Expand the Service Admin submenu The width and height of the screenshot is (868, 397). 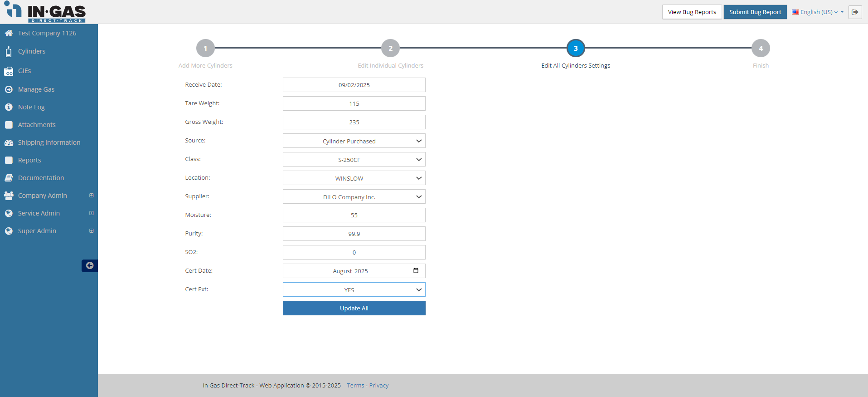(92, 213)
